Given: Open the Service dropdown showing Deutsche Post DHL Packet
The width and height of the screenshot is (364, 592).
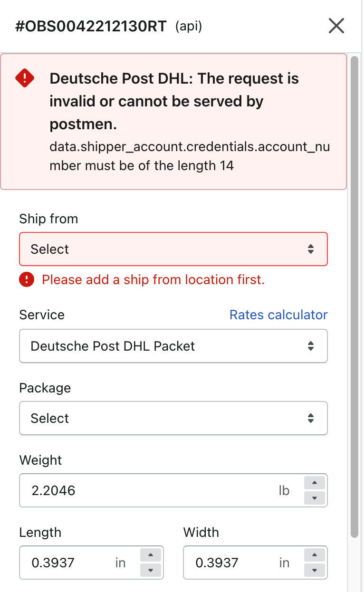Looking at the screenshot, I should point(173,346).
